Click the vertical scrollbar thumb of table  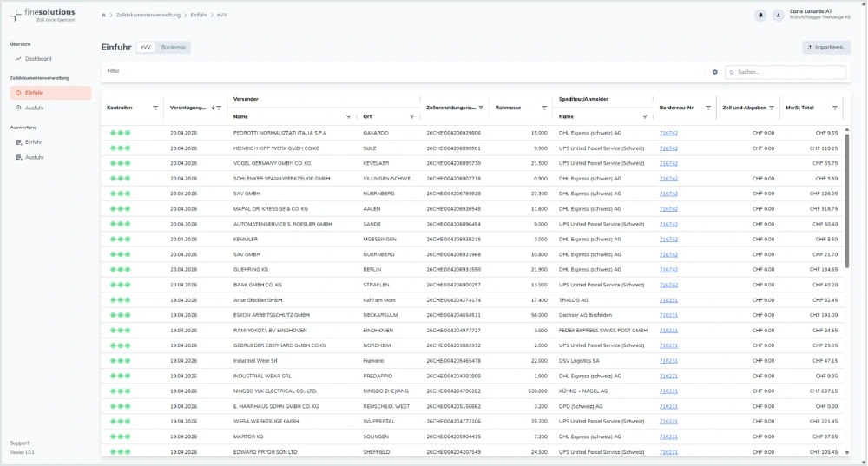(846, 201)
